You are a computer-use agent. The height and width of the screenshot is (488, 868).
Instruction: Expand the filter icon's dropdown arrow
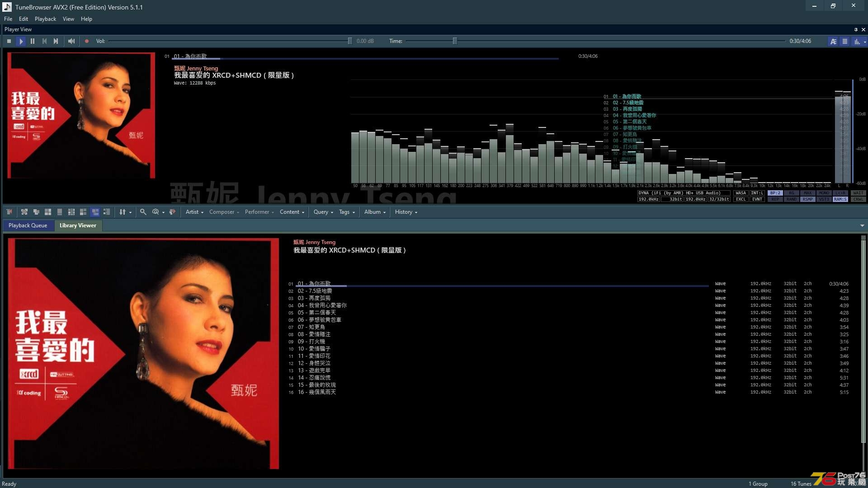pos(163,212)
